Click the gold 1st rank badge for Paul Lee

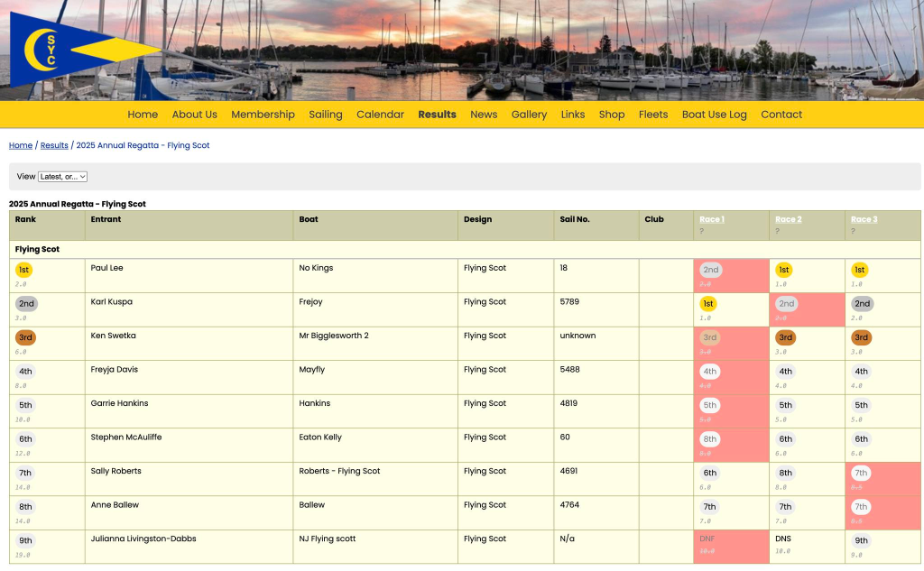[x=23, y=270]
